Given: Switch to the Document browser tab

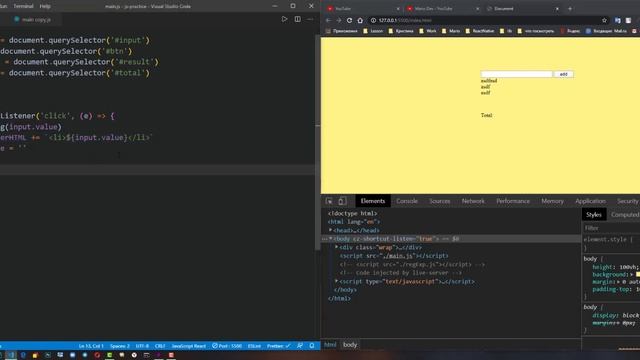Looking at the screenshot, I should tap(523, 9).
